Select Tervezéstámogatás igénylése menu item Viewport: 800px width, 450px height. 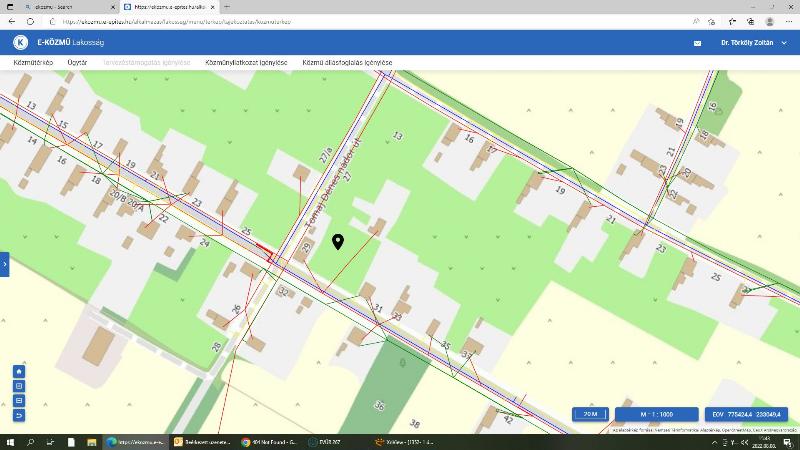(146, 62)
